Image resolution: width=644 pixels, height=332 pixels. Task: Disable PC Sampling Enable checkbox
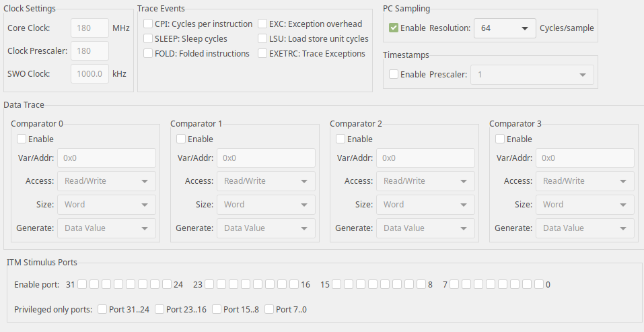[394, 28]
